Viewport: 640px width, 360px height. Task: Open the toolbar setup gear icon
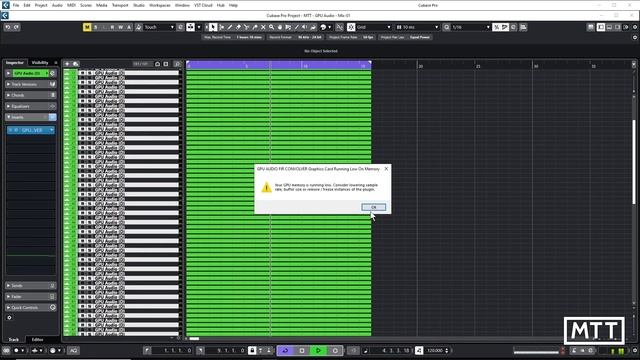635,27
